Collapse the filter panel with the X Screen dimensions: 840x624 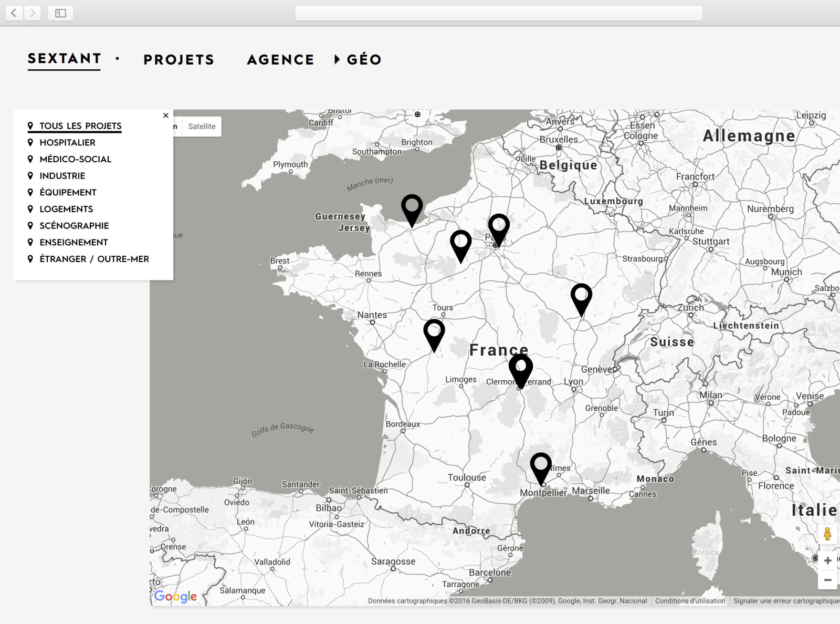pos(165,116)
